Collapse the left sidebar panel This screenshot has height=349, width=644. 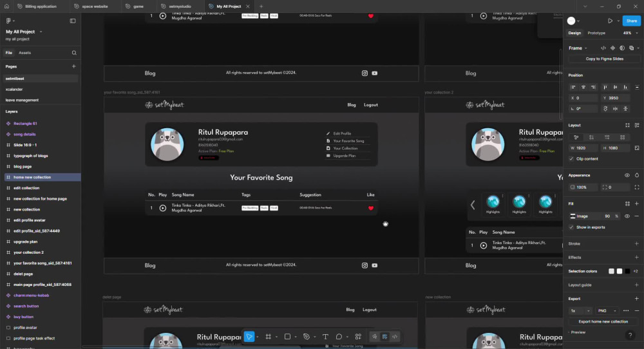73,21
